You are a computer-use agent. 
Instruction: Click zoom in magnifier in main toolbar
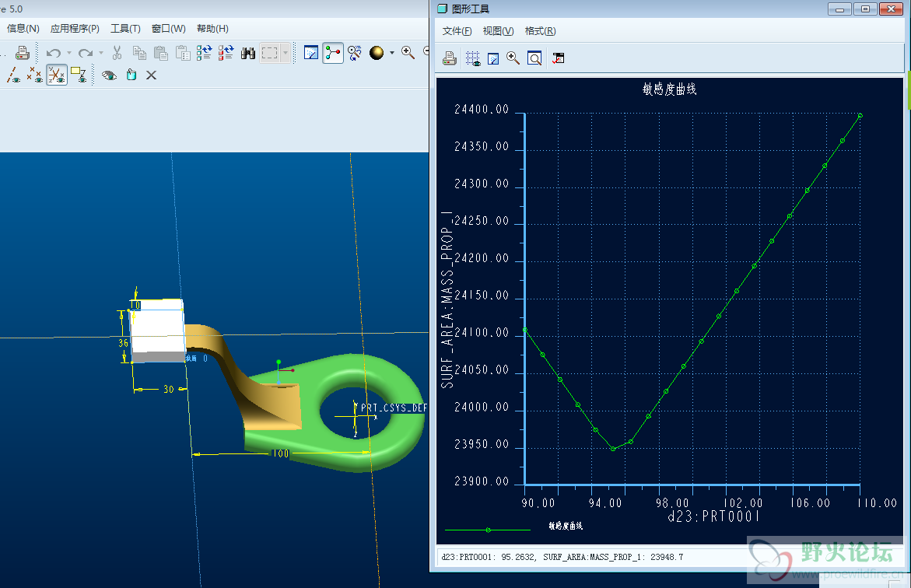[408, 53]
